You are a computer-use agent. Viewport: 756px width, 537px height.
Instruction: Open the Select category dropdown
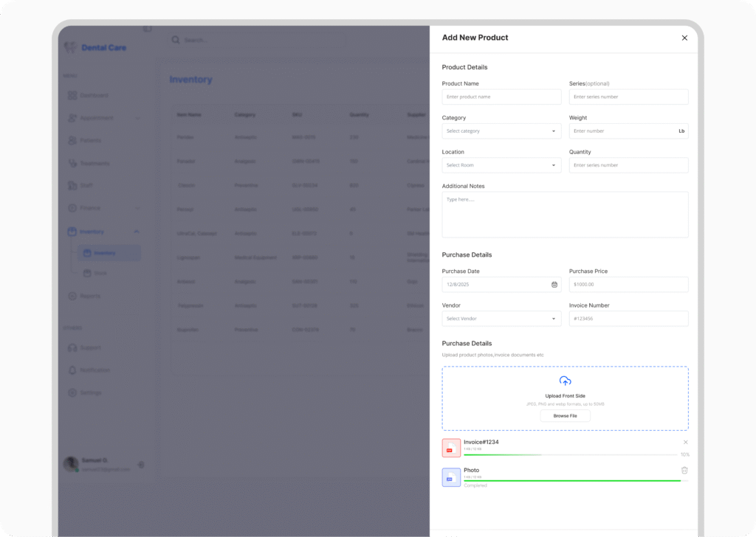click(x=501, y=131)
